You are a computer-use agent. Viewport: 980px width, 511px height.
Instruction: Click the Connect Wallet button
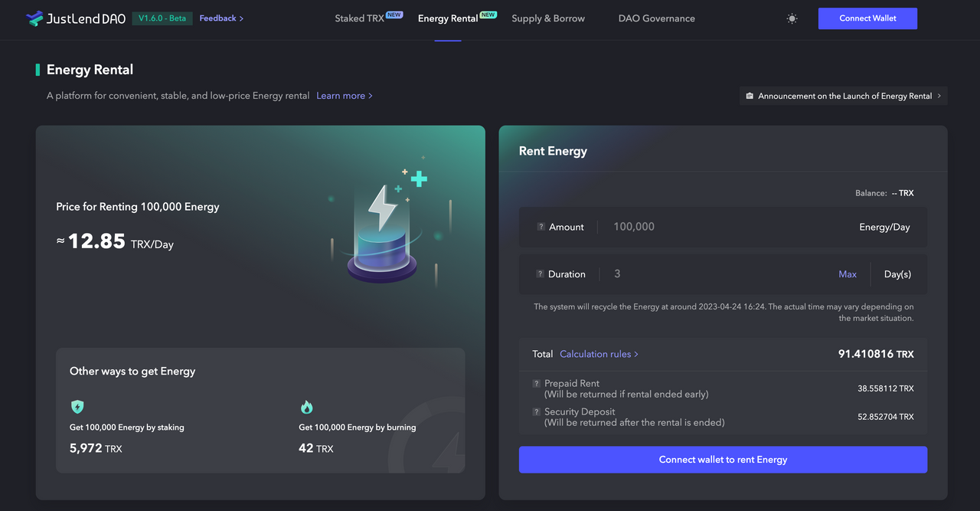[867, 18]
